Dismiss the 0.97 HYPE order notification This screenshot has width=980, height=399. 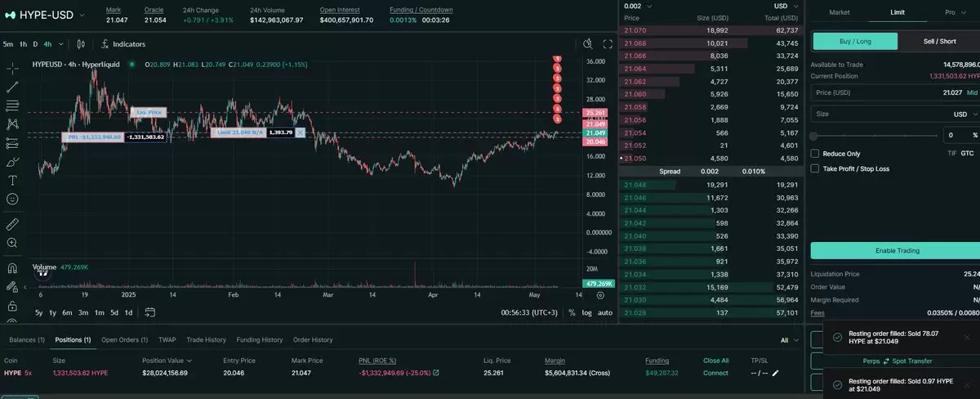(x=967, y=384)
